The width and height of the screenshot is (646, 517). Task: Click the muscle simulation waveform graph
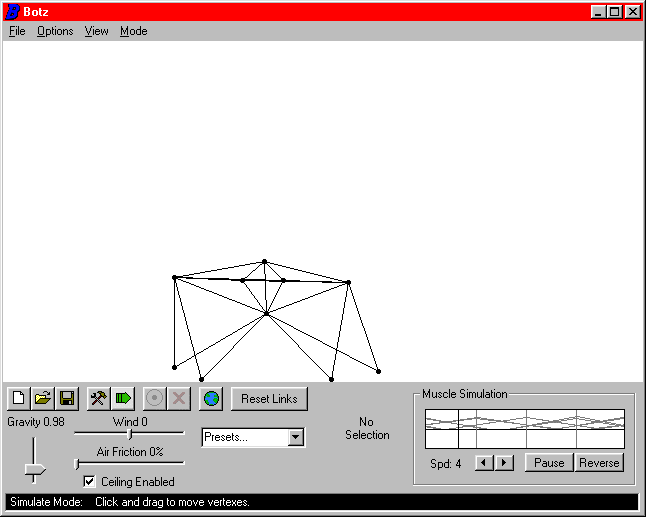point(525,428)
